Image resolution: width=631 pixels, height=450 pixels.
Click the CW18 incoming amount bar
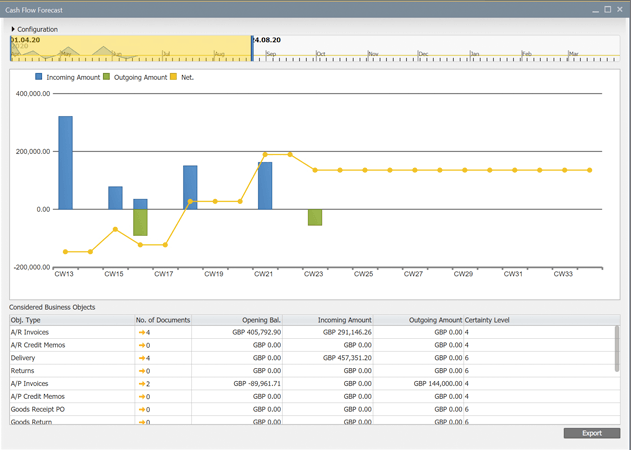(190, 188)
